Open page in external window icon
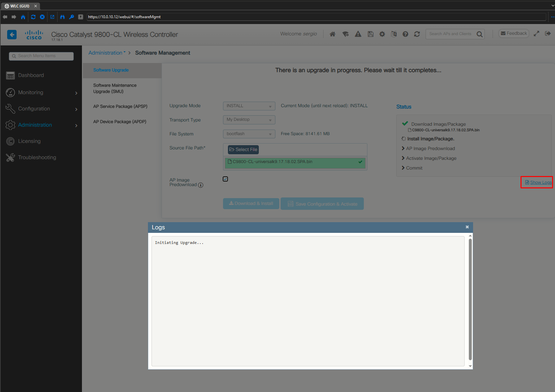Screen dimensions: 555x392 [52, 17]
